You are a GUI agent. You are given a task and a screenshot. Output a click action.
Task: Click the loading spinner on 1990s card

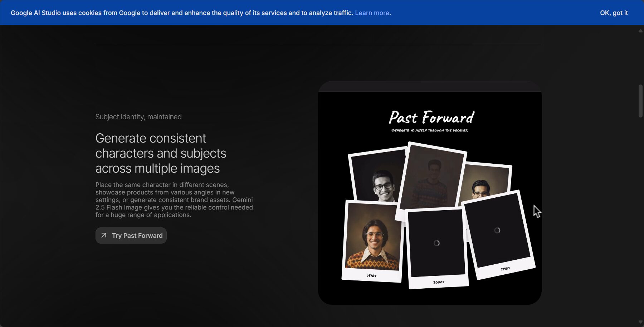tap(497, 230)
